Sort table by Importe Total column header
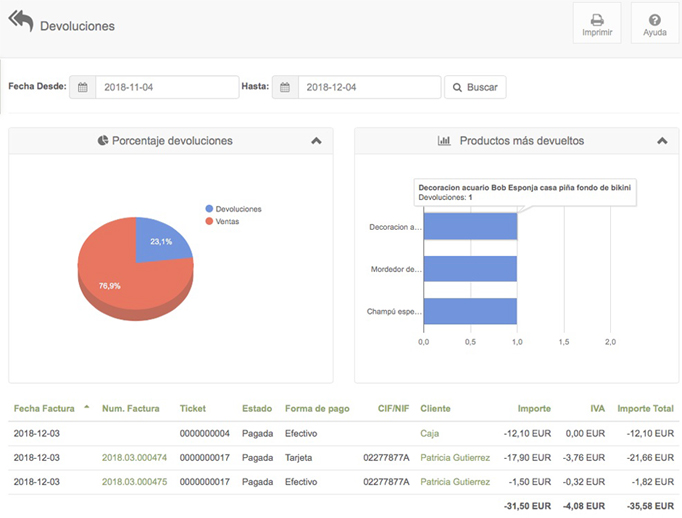The width and height of the screenshot is (682, 518). tap(646, 408)
